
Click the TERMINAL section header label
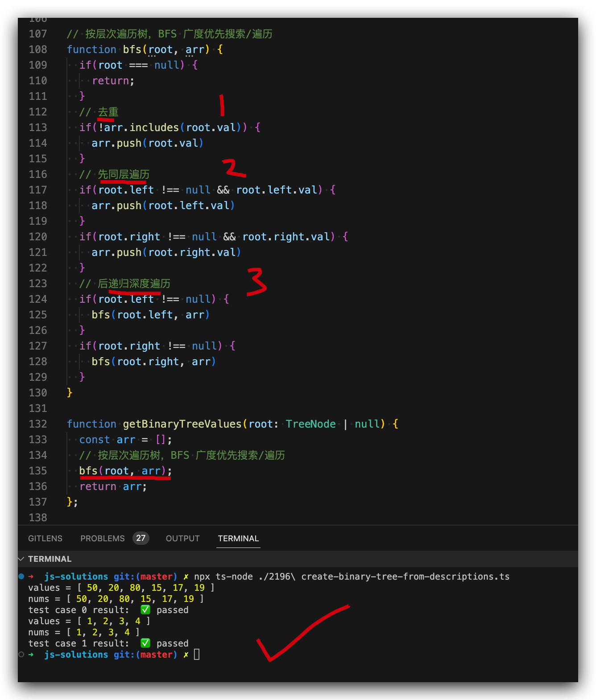click(50, 559)
